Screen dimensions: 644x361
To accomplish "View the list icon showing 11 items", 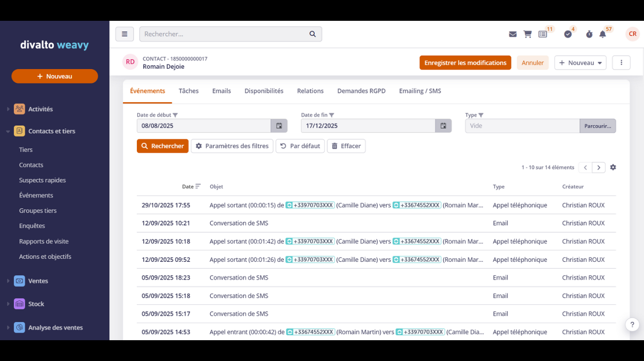I will 542,34.
